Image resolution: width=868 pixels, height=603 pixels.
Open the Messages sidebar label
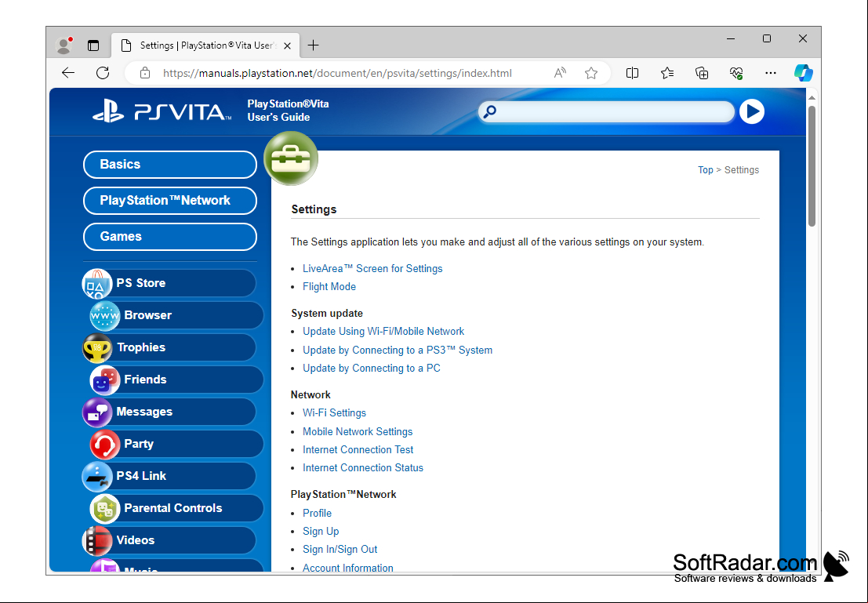144,412
